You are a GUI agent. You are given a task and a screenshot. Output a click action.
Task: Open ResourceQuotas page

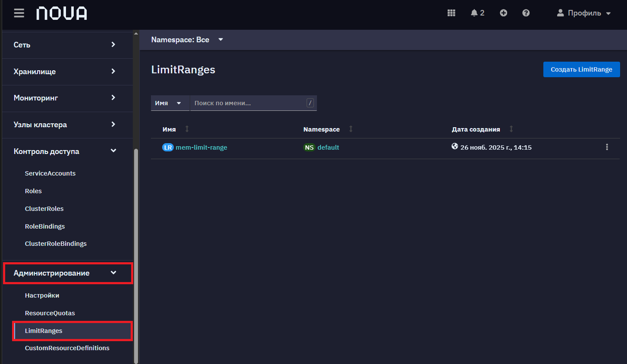[50, 313]
